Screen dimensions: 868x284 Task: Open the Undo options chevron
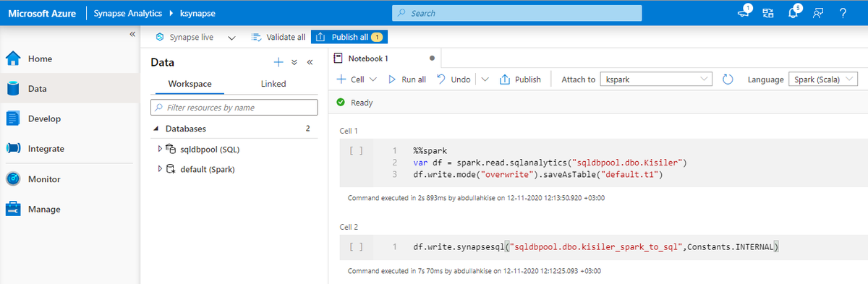pyautogui.click(x=485, y=79)
